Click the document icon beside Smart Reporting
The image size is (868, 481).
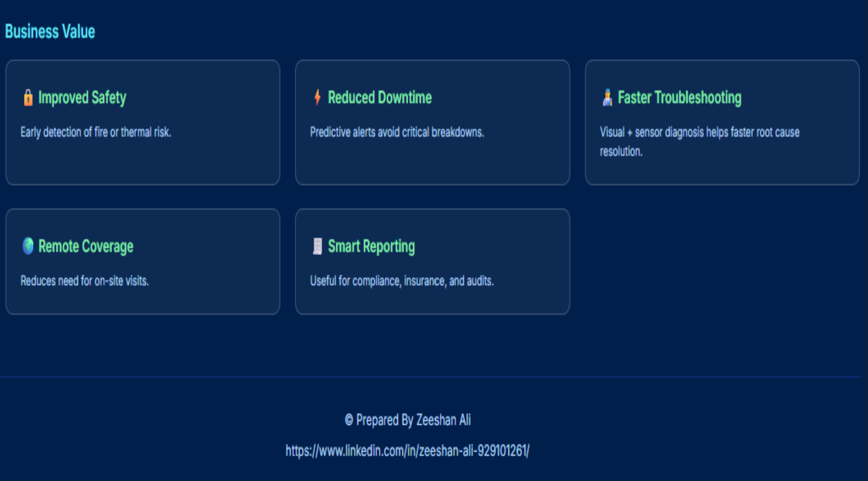[317, 246]
